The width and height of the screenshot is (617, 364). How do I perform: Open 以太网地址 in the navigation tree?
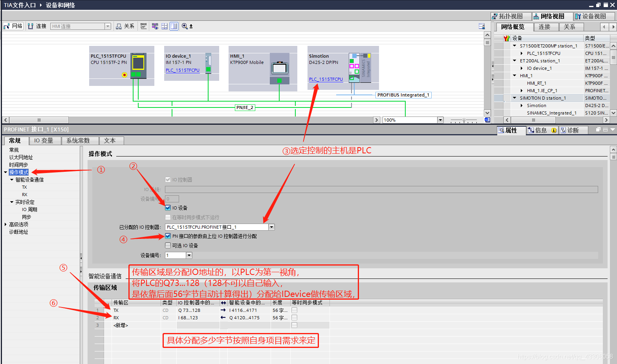(x=21, y=157)
